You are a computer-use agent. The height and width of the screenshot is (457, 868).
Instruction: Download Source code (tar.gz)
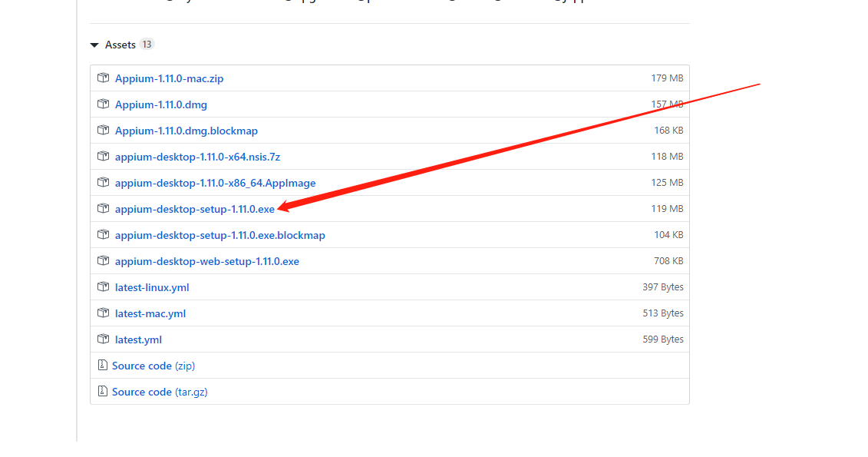[x=160, y=392]
